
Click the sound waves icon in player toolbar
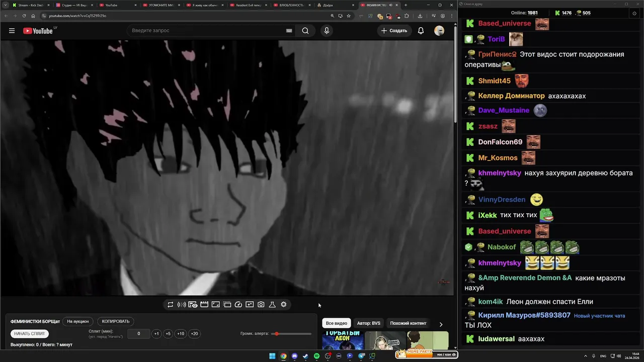coord(182,305)
